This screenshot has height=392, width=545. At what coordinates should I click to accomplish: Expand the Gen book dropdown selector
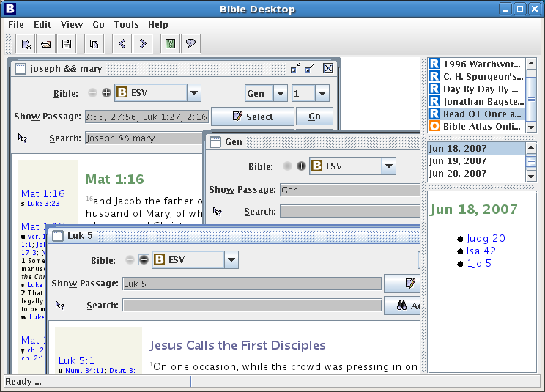point(280,93)
